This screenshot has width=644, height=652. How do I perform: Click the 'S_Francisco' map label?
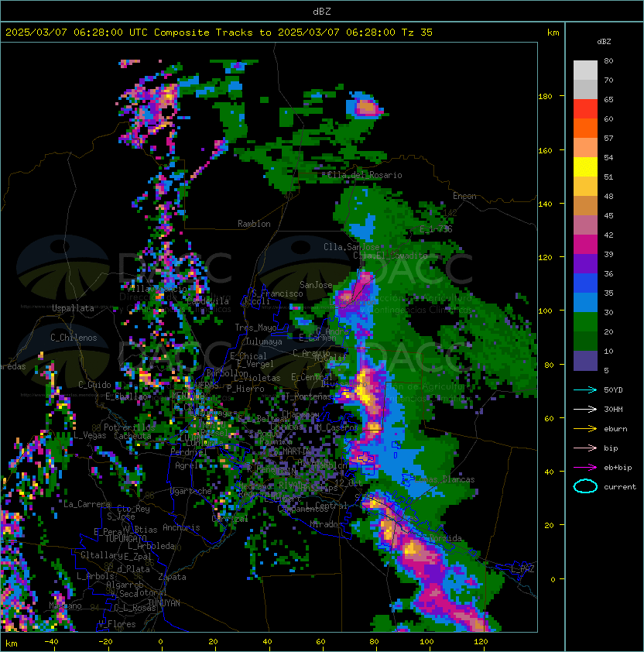pyautogui.click(x=277, y=293)
